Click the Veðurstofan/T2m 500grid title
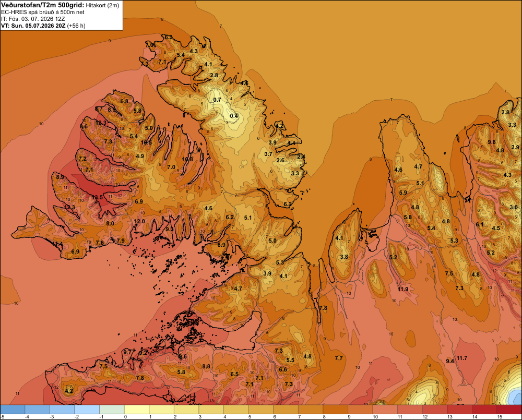The image size is (522, 420). (43, 5)
